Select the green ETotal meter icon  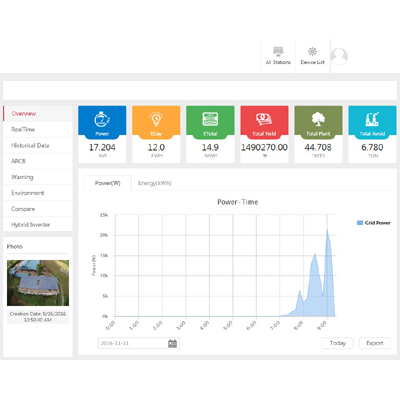coord(210,119)
